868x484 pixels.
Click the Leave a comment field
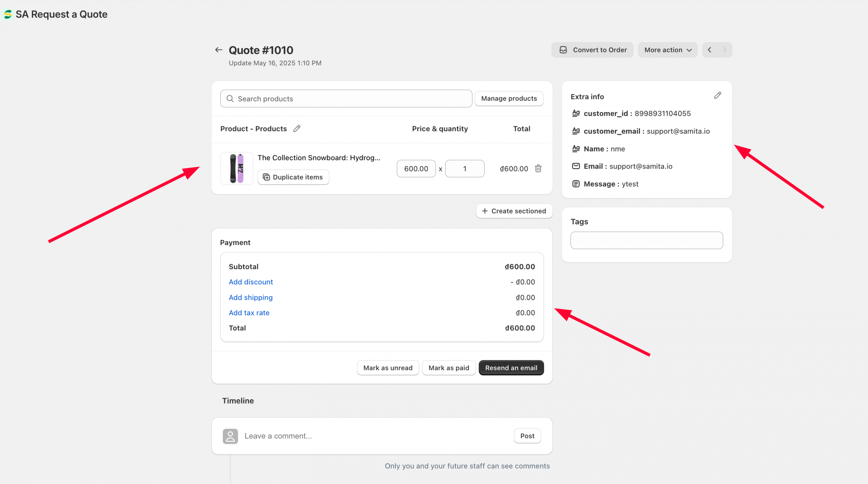pyautogui.click(x=376, y=436)
